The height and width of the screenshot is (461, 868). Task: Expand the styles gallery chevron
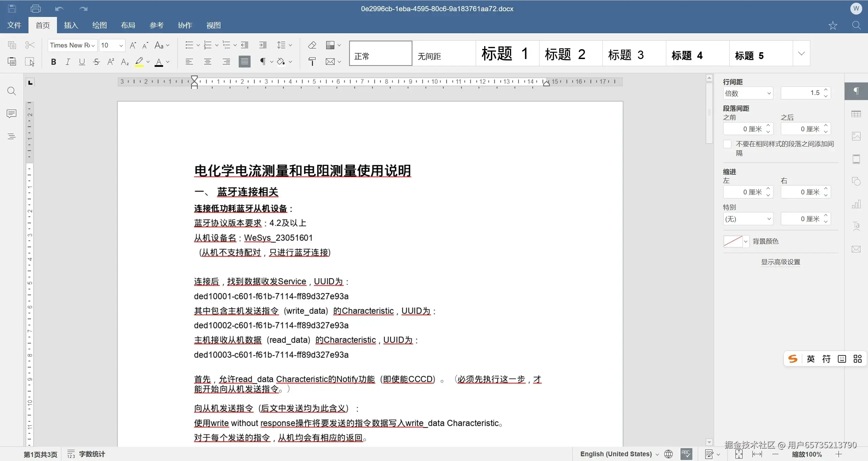tap(802, 53)
